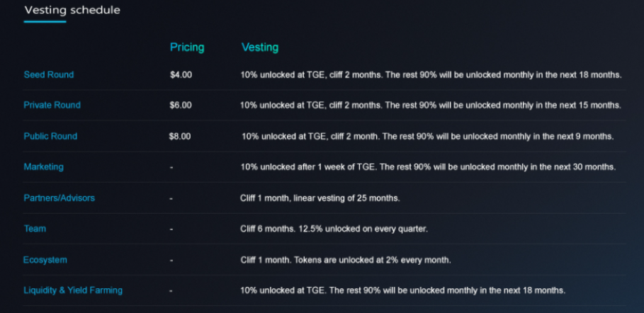
Task: Click the $4.00 seed price
Action: (181, 74)
